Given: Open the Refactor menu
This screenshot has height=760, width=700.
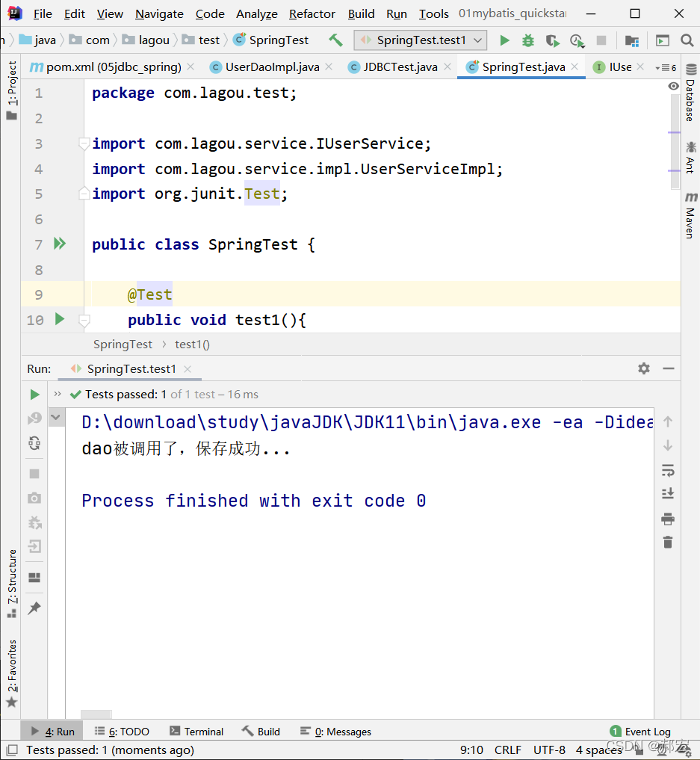Looking at the screenshot, I should (312, 14).
